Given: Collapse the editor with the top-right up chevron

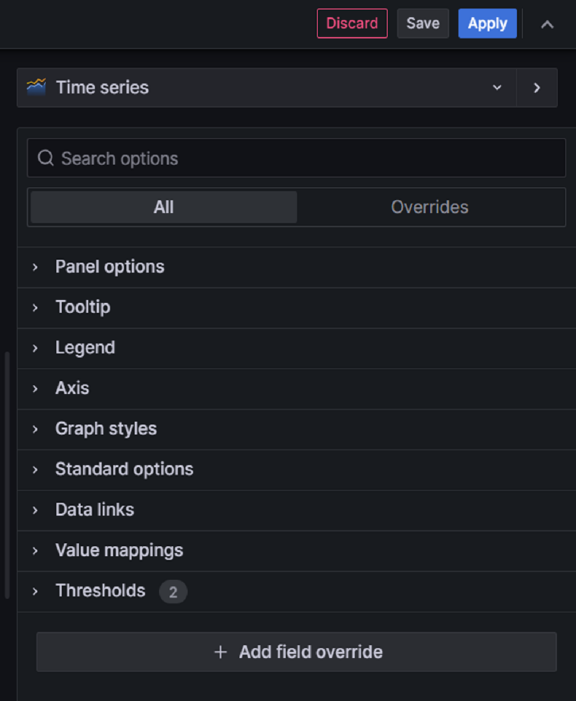Looking at the screenshot, I should [547, 24].
